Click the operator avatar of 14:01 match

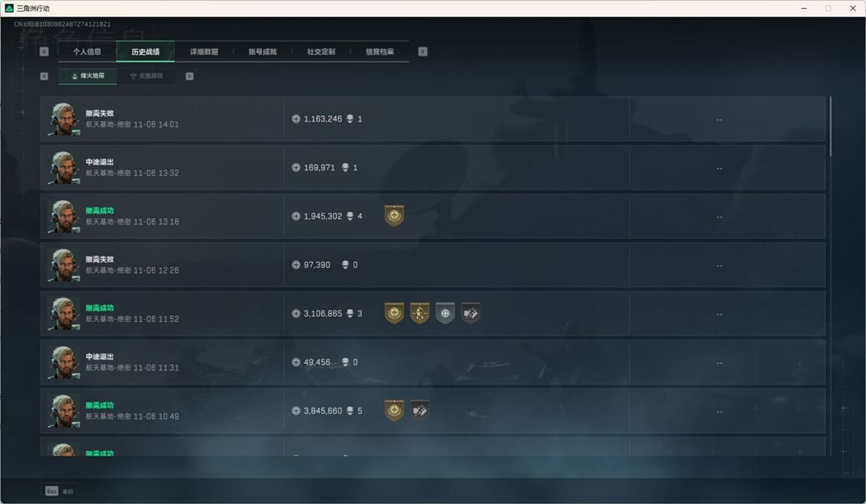tap(64, 118)
